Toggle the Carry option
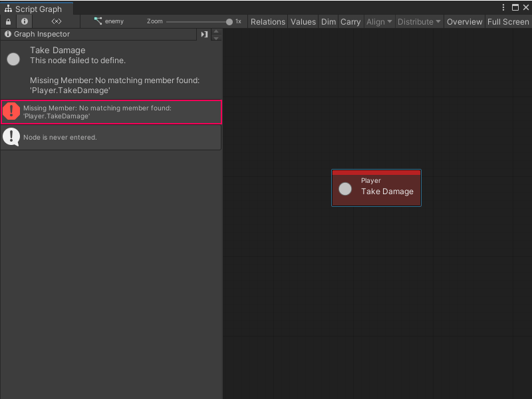Image resolution: width=532 pixels, height=399 pixels. tap(350, 21)
